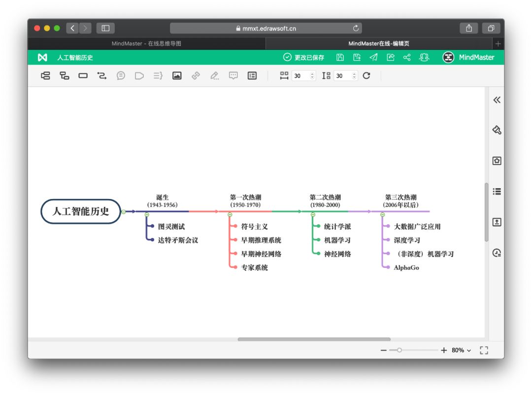Adjust horizontal spacing stepper arrows
The height and width of the screenshot is (395, 532).
312,76
